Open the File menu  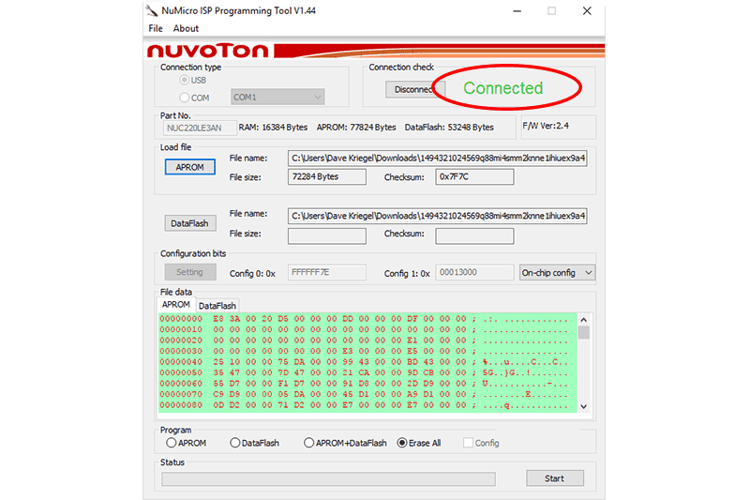click(155, 28)
